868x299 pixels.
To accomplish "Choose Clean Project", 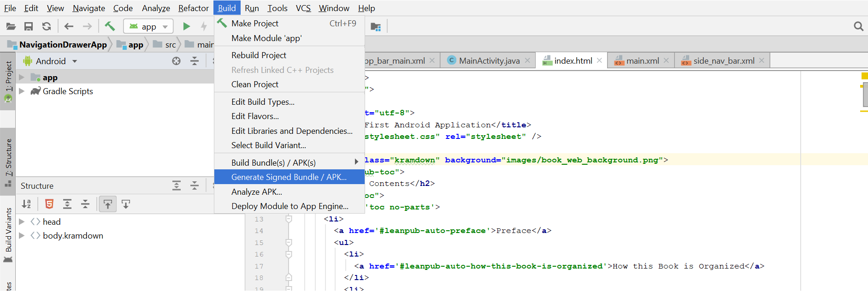I will coord(289,84).
